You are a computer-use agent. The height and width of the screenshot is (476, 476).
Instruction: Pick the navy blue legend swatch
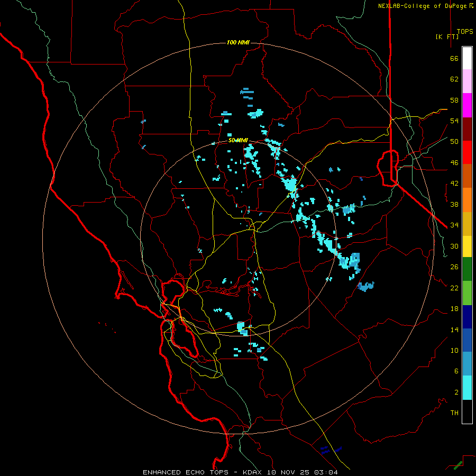click(x=467, y=317)
